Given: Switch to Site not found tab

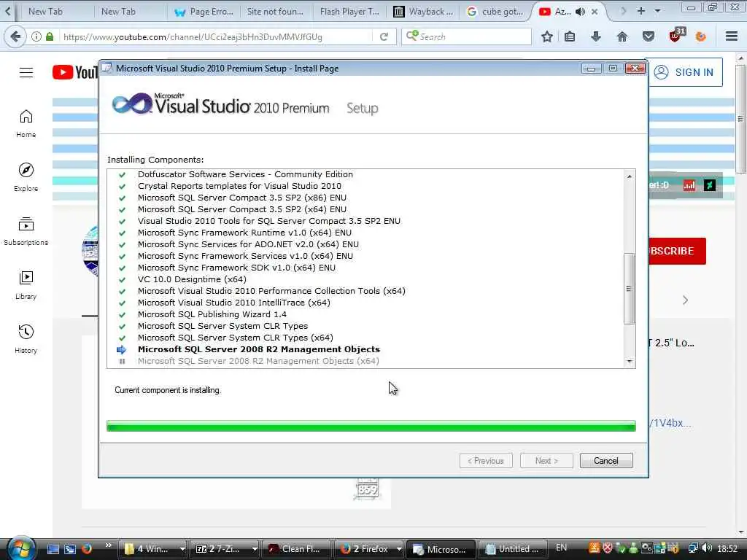Looking at the screenshot, I should (x=275, y=12).
